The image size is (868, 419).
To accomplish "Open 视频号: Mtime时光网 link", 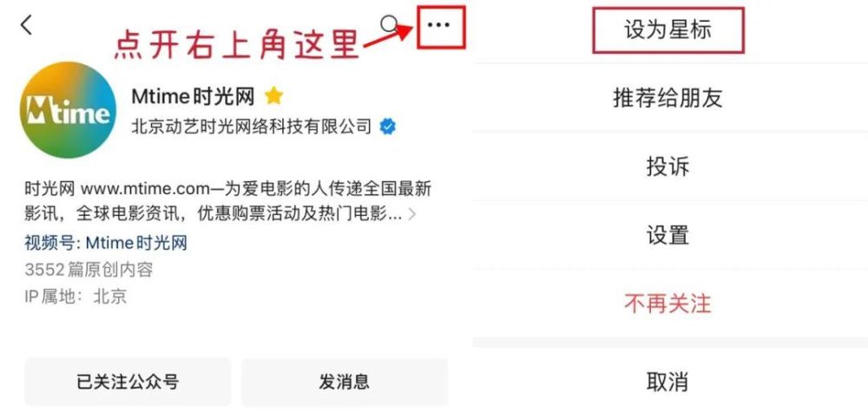I will 106,242.
